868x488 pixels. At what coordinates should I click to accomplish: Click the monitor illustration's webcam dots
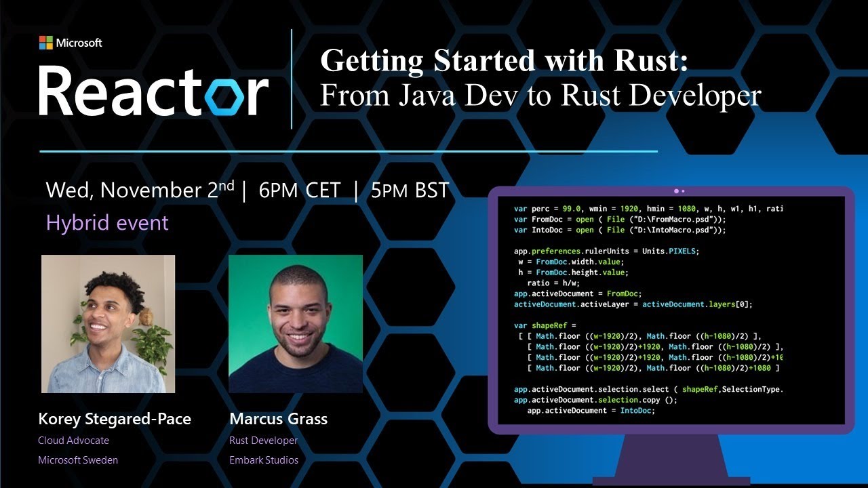[679, 191]
